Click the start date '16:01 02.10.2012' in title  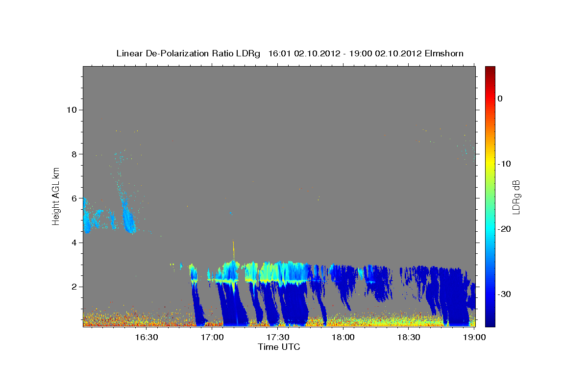point(304,53)
